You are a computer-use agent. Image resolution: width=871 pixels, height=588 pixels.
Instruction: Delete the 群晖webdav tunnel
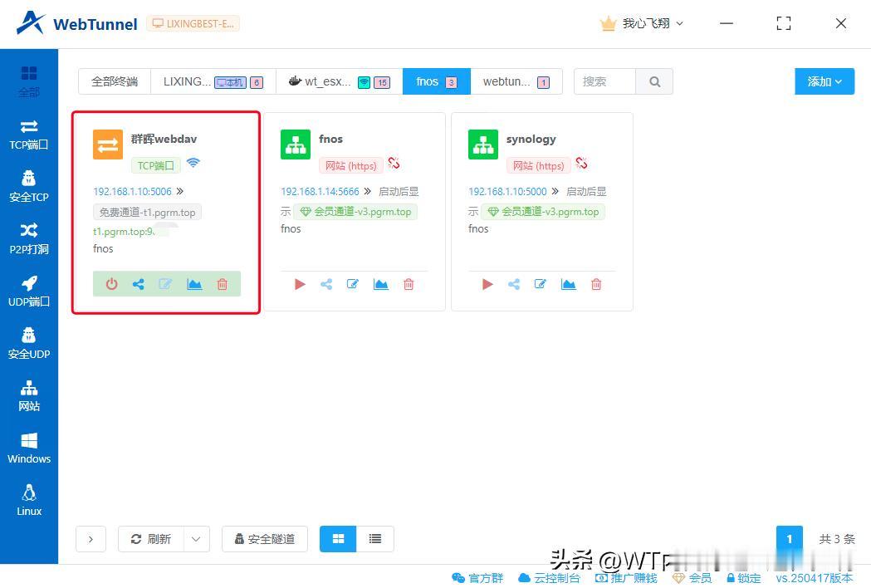(223, 284)
